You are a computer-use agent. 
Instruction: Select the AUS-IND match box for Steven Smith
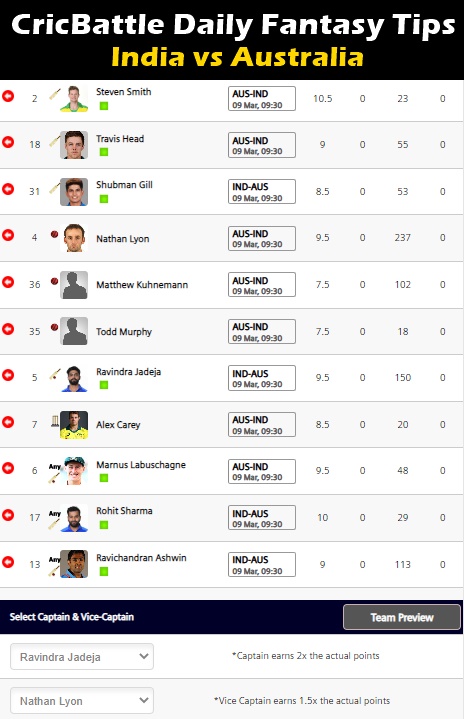click(x=262, y=99)
